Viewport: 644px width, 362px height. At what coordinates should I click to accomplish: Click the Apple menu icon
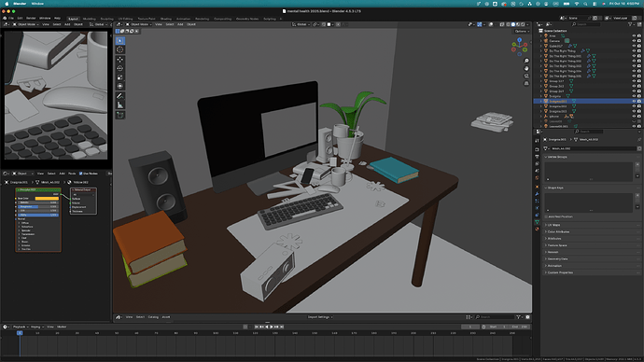pyautogui.click(x=7, y=4)
